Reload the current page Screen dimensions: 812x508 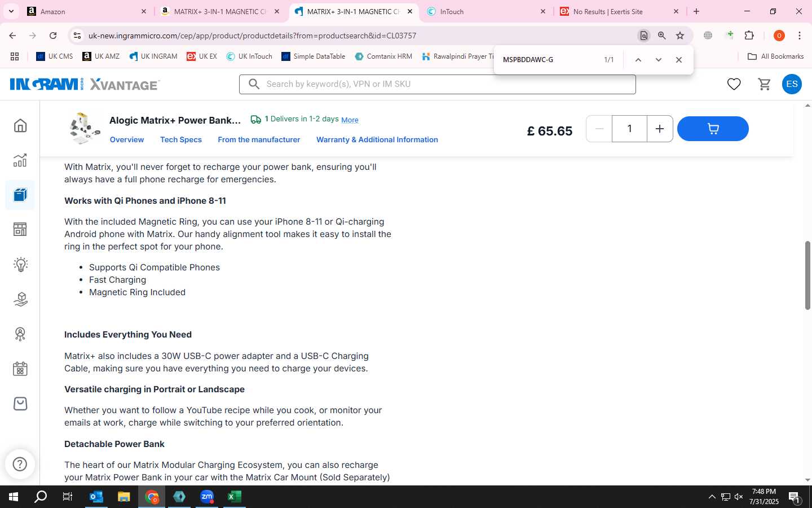(53, 36)
